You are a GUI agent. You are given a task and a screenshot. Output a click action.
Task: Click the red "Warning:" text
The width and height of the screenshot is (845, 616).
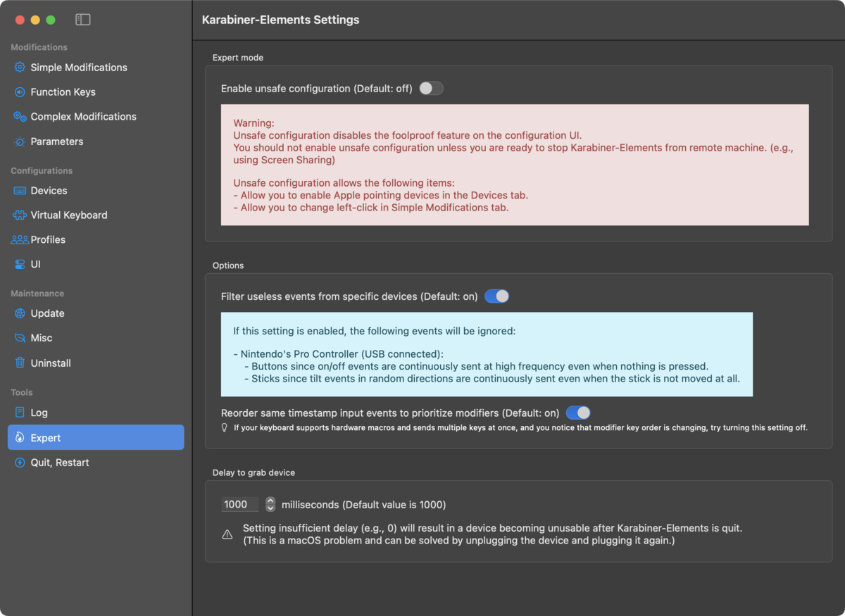254,123
